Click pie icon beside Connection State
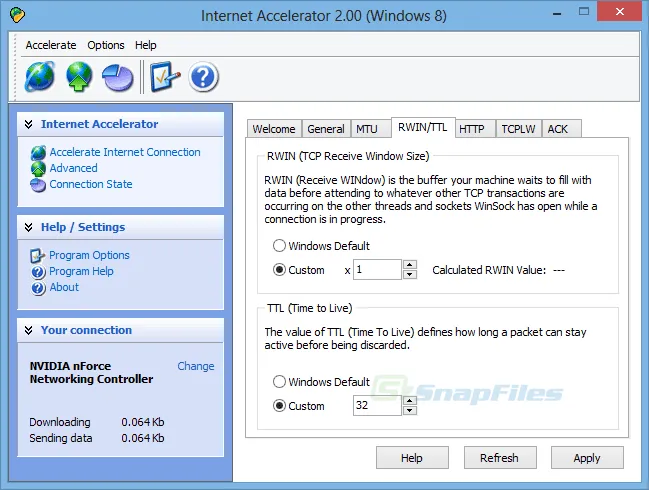This screenshot has width=649, height=490. (38, 185)
